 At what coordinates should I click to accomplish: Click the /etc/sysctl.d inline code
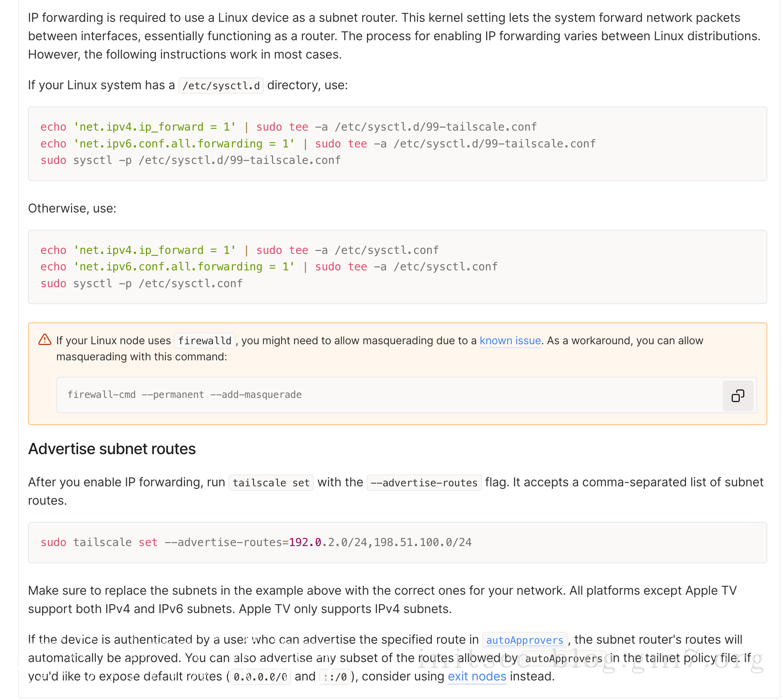pos(221,85)
